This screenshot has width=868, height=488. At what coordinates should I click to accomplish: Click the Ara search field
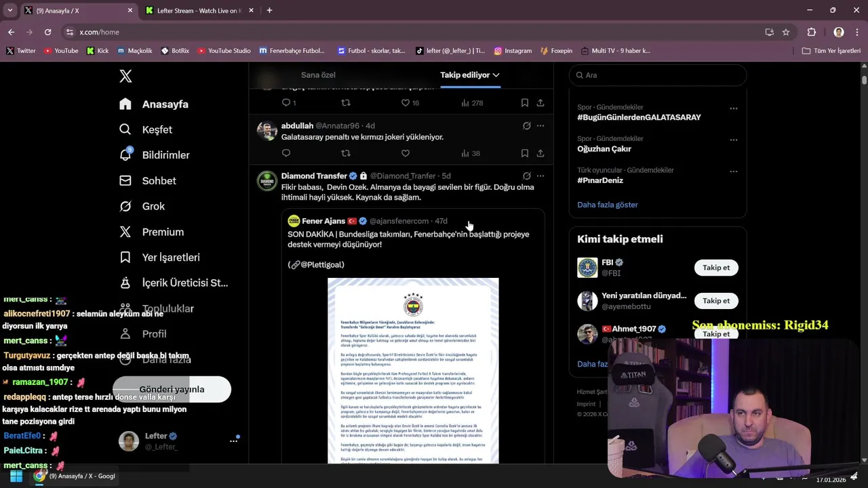click(x=658, y=75)
